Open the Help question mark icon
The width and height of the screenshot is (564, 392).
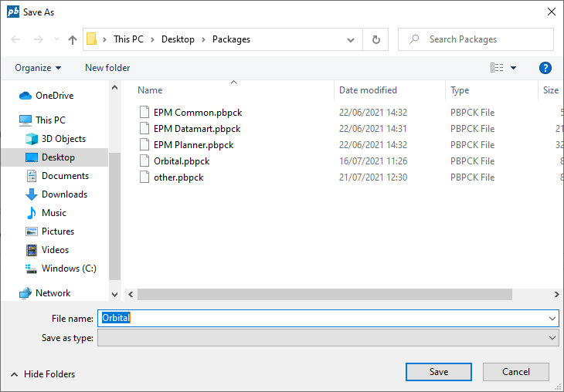coord(545,68)
